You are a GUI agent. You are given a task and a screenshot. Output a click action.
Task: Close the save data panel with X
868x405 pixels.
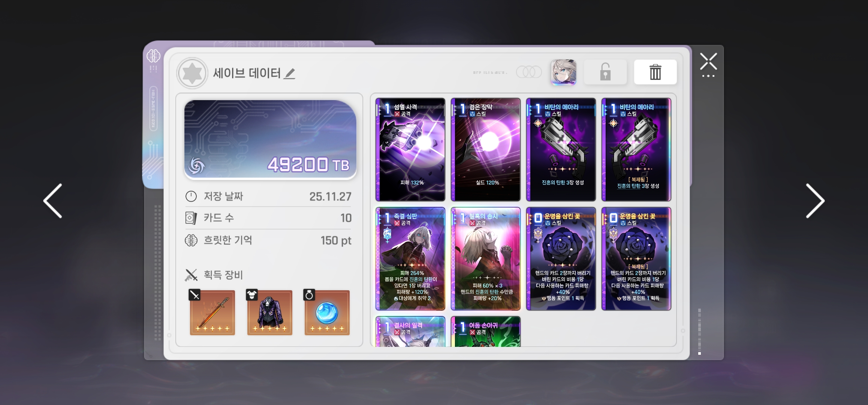708,62
